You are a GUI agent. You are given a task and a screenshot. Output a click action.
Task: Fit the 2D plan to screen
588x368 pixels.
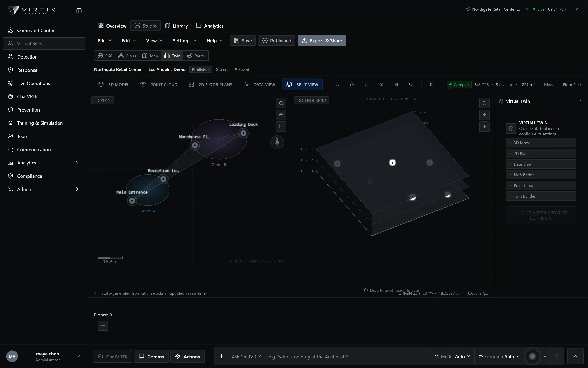(281, 127)
